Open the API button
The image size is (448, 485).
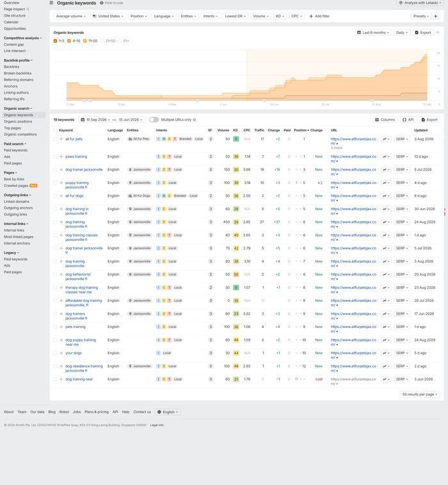(408, 120)
